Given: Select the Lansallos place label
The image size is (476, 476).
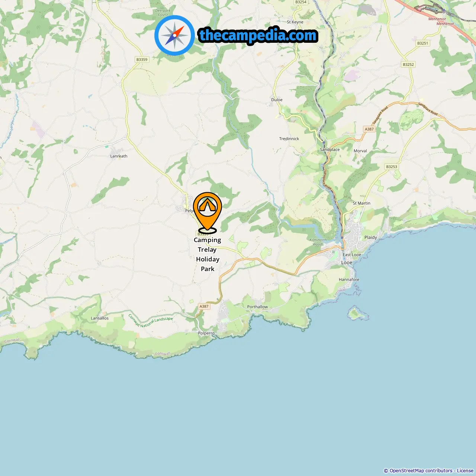Looking at the screenshot, I should 100,318.
